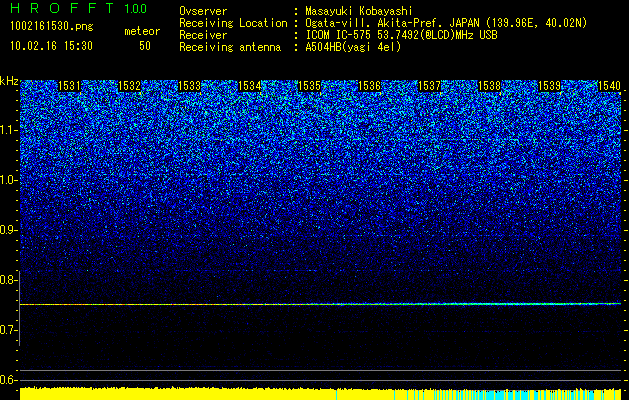This screenshot has width=629, height=400.
Task: Click the observer name Masayuki Kobayashi
Action: pyautogui.click(x=359, y=11)
